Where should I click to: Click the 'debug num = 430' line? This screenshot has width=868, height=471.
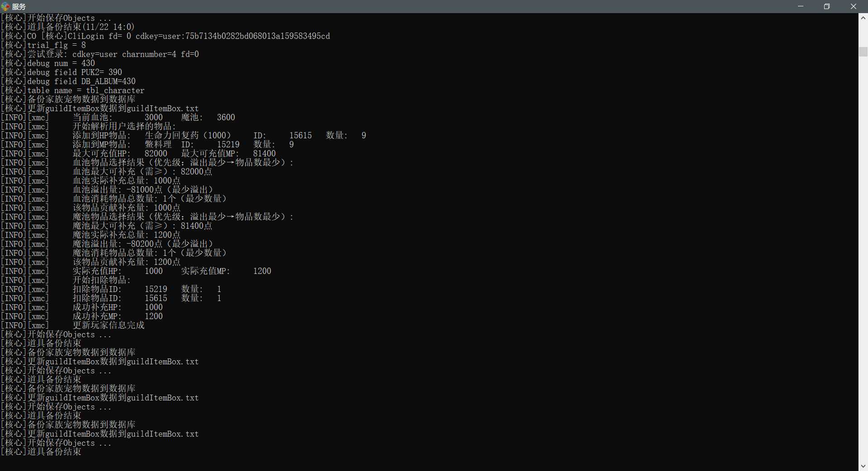pos(48,63)
